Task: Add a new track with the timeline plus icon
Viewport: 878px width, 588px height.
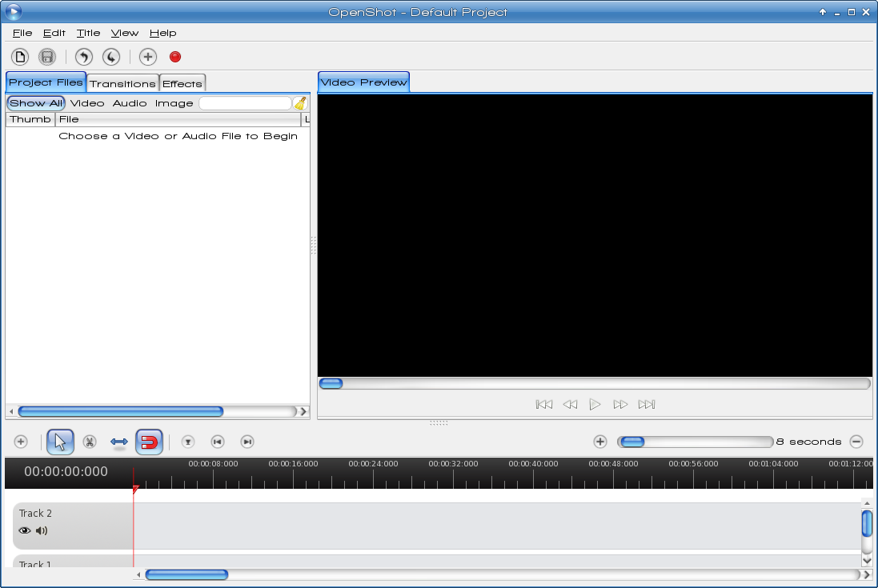Action: 21,442
